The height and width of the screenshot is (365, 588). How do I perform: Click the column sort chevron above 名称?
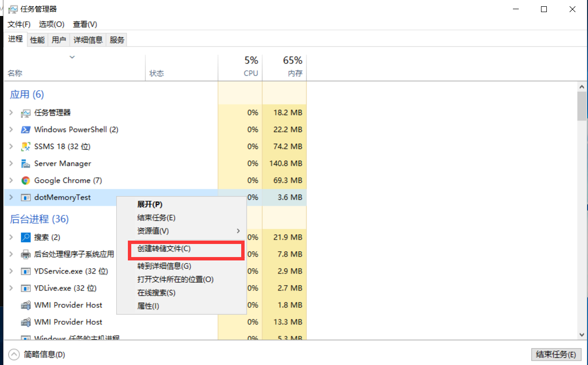tap(72, 57)
